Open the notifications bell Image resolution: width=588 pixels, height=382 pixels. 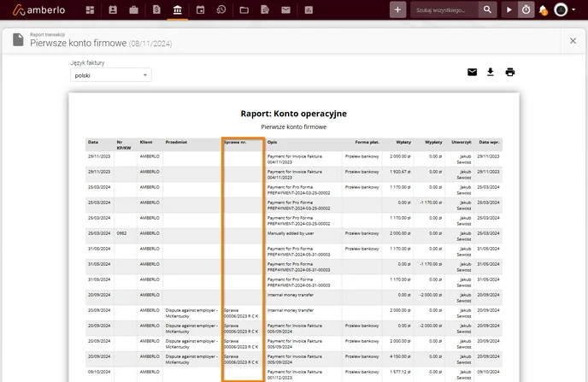[x=543, y=10]
